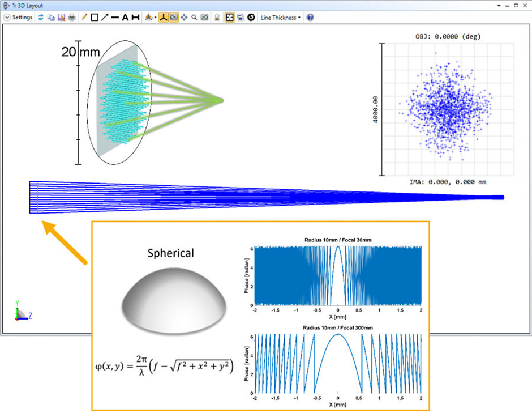
Task: Click the 'IMA: 0.000, 0.000 mm' label
Action: click(448, 182)
